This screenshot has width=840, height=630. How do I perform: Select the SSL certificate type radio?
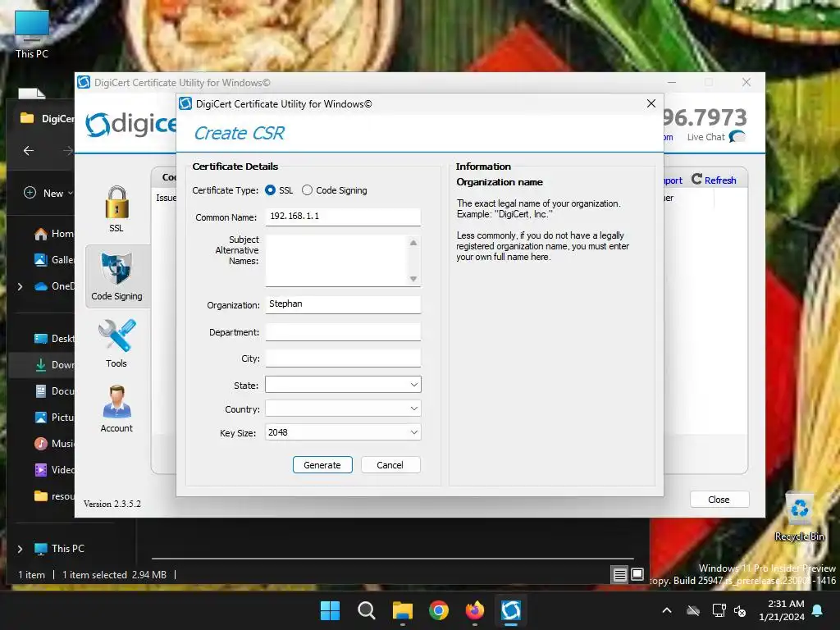tap(271, 190)
